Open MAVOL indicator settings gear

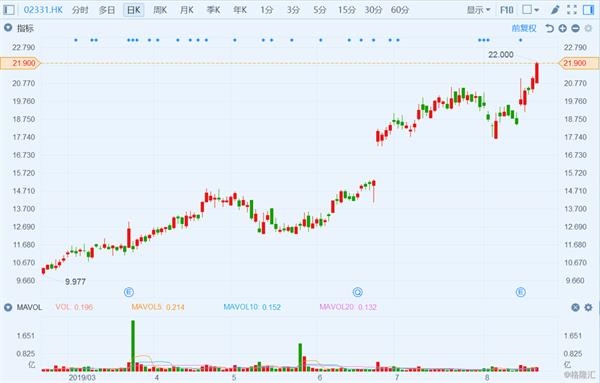click(588, 307)
